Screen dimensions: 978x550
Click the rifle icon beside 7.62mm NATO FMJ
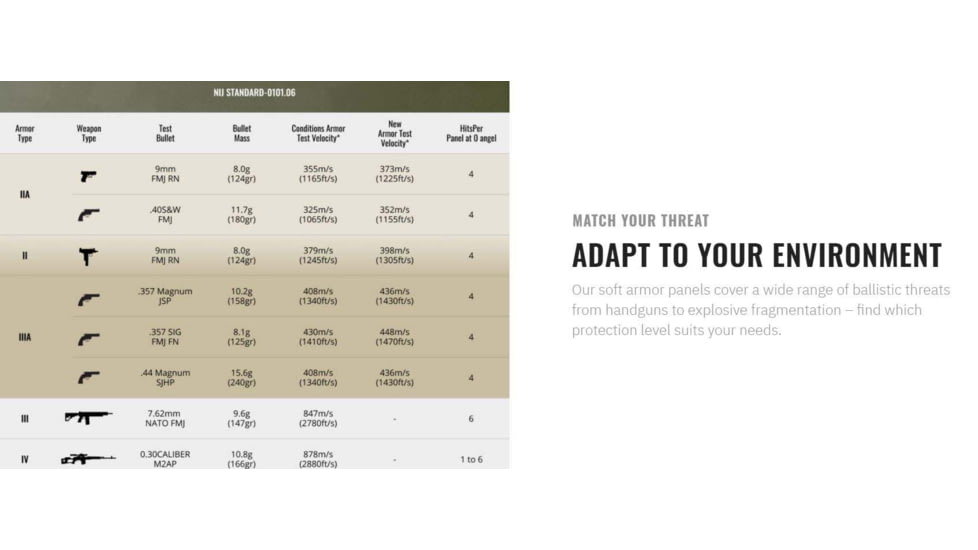tap(88, 418)
